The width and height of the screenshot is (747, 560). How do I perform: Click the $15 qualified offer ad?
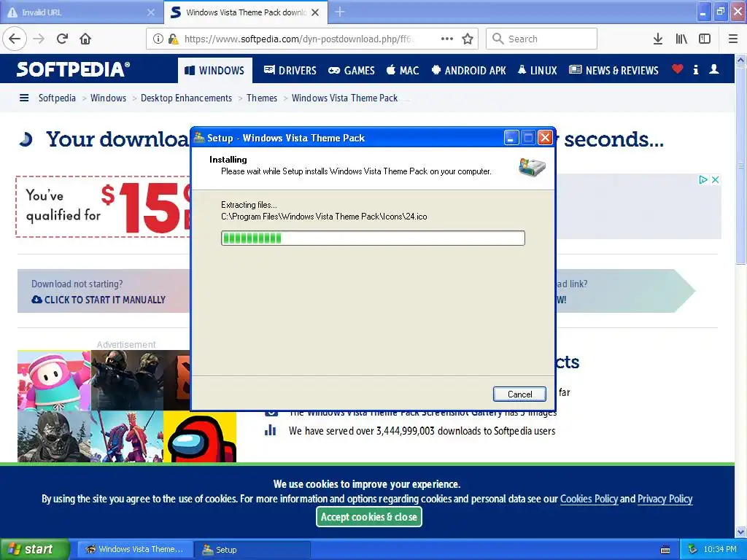pyautogui.click(x=103, y=206)
